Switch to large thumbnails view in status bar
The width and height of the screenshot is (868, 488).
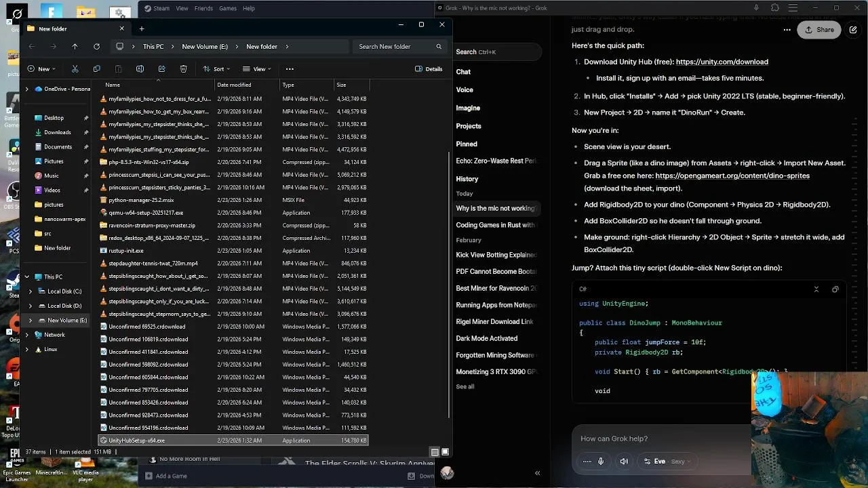tap(446, 452)
